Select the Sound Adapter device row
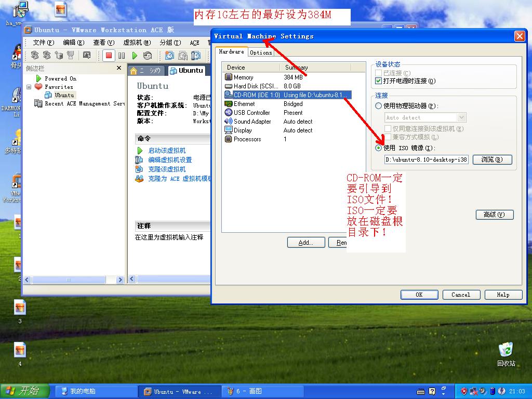The image size is (532, 399). tap(288, 122)
